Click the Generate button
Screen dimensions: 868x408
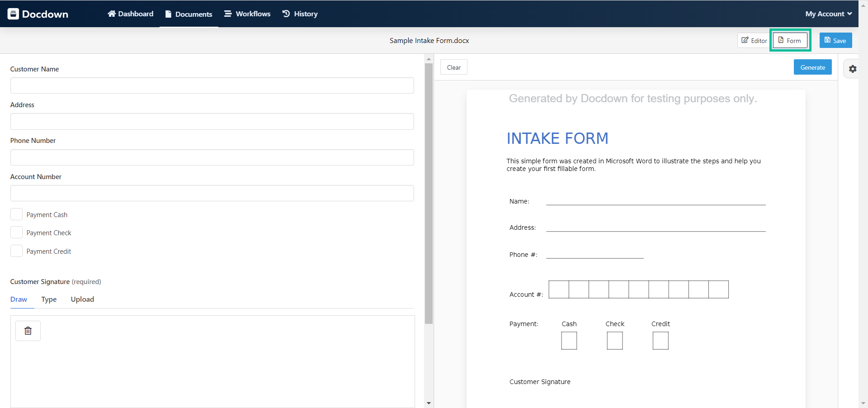point(812,67)
